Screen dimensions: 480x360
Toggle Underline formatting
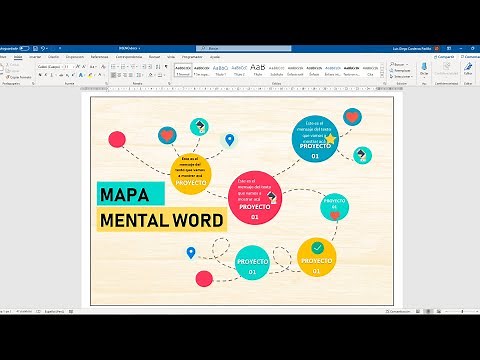coord(52,75)
